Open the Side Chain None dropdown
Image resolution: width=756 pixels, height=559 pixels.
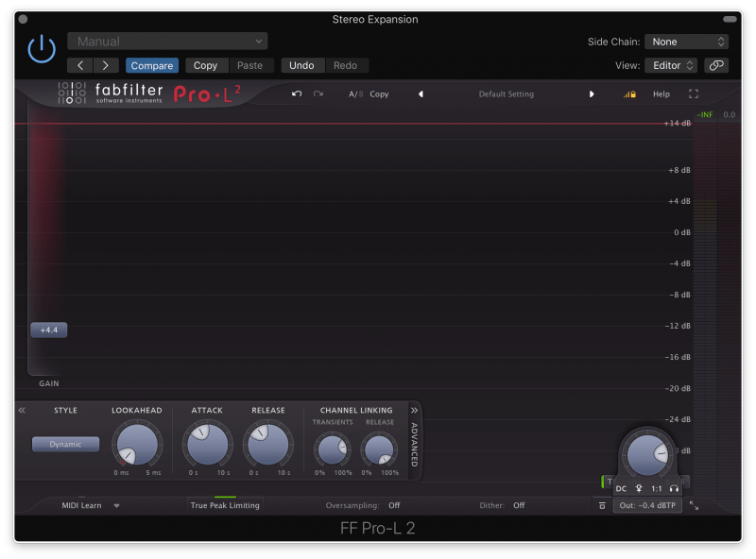(x=686, y=42)
